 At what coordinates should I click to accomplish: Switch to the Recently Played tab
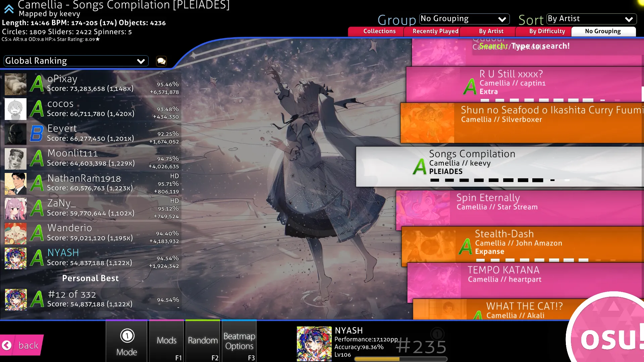click(x=432, y=31)
